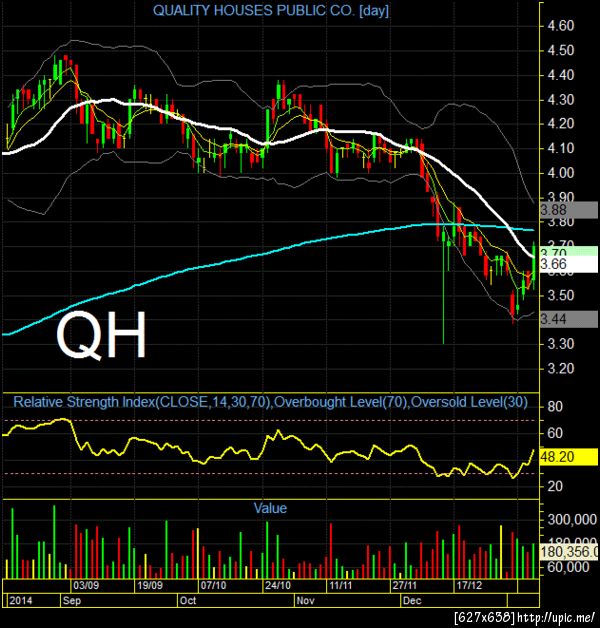Image resolution: width=600 pixels, height=628 pixels.
Task: Click the last green candle at chart's right edge
Action: pyautogui.click(x=534, y=264)
